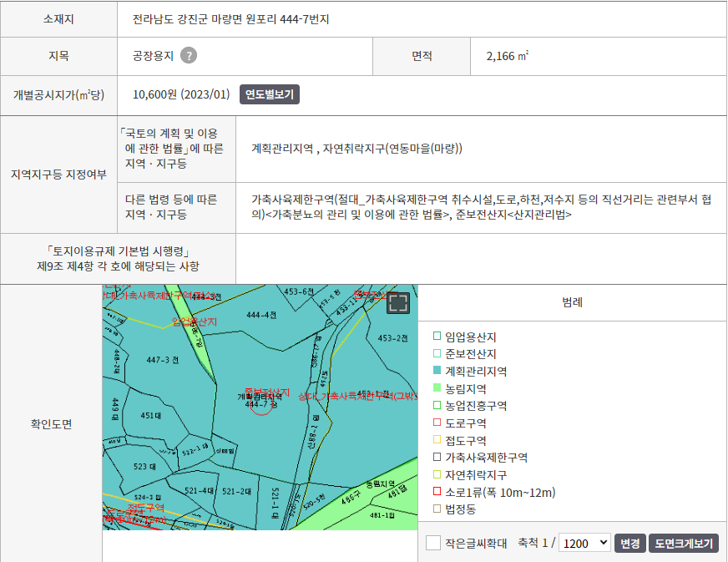The height and width of the screenshot is (562, 728).
Task: Enable the 작은글씨확대 checkbox
Action: click(x=433, y=543)
